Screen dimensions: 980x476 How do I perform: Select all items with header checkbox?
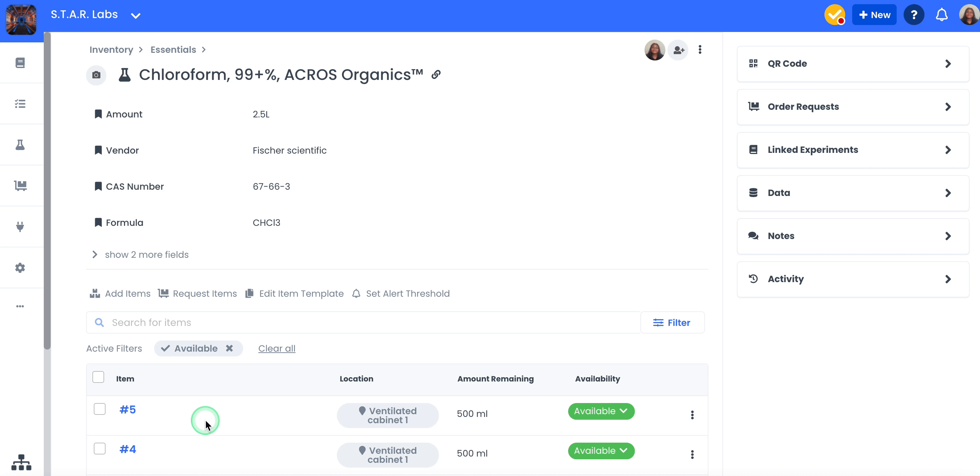click(98, 377)
